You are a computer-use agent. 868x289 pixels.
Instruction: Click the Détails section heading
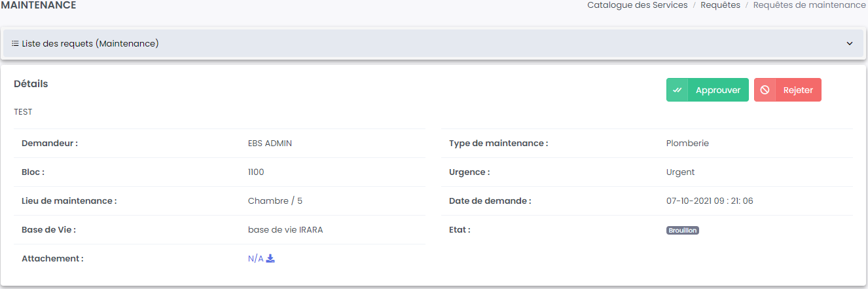[31, 84]
